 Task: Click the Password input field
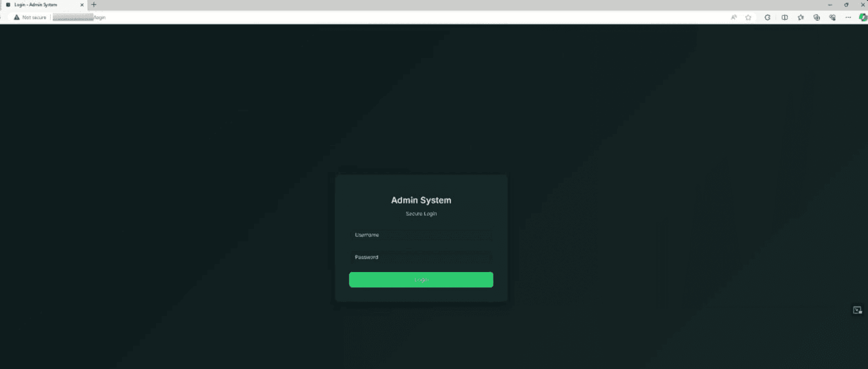[421, 257]
